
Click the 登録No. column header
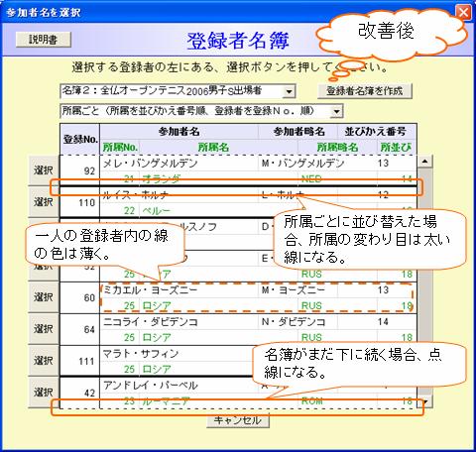(80, 140)
